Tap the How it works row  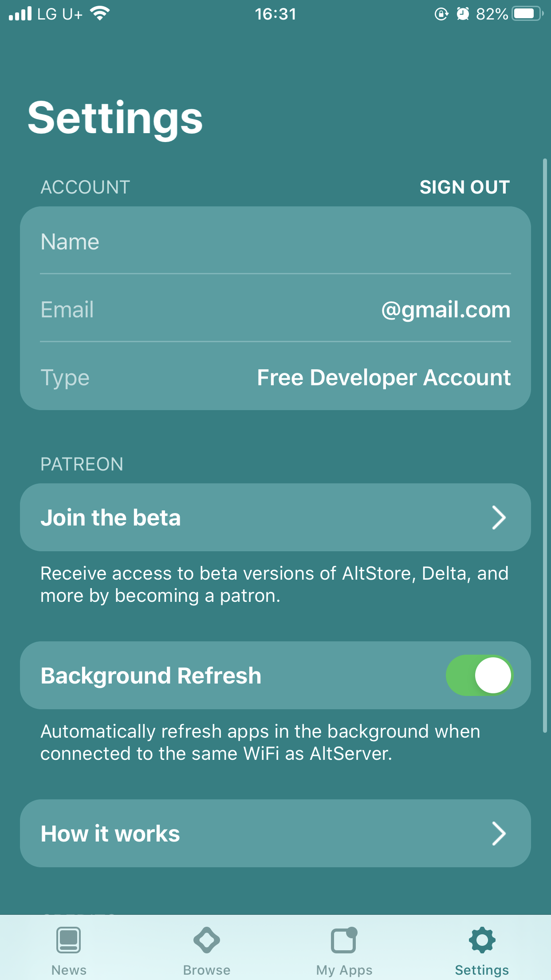[275, 834]
